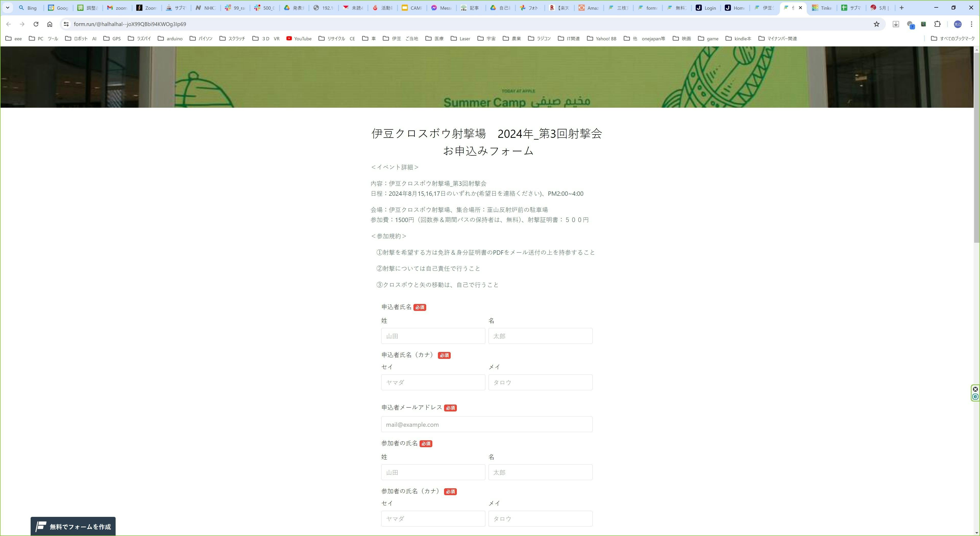Expand the すべてのブックマーク folder
Image resolution: width=980 pixels, height=536 pixels.
953,39
